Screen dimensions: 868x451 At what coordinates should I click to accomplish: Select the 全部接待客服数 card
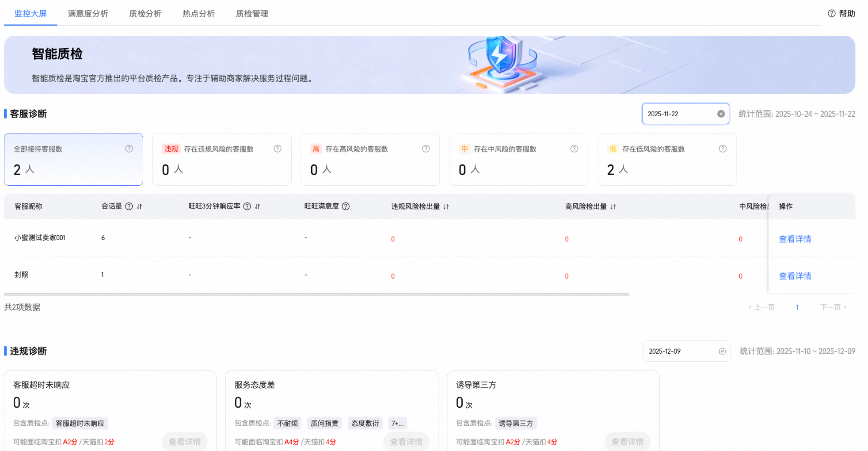click(73, 159)
